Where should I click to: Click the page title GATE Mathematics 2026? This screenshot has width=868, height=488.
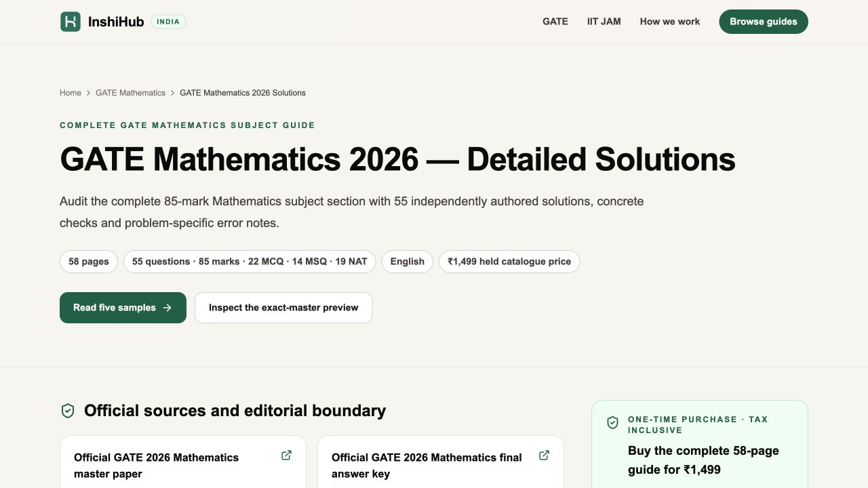coord(397,159)
